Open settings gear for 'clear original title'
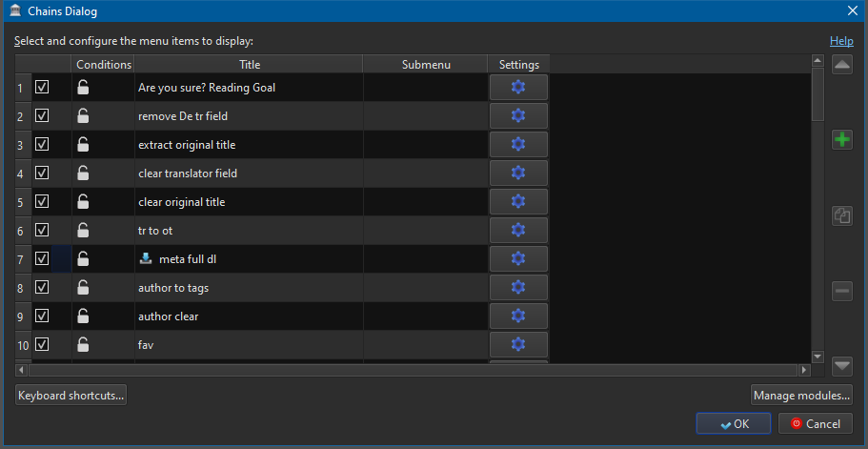 [x=518, y=201]
